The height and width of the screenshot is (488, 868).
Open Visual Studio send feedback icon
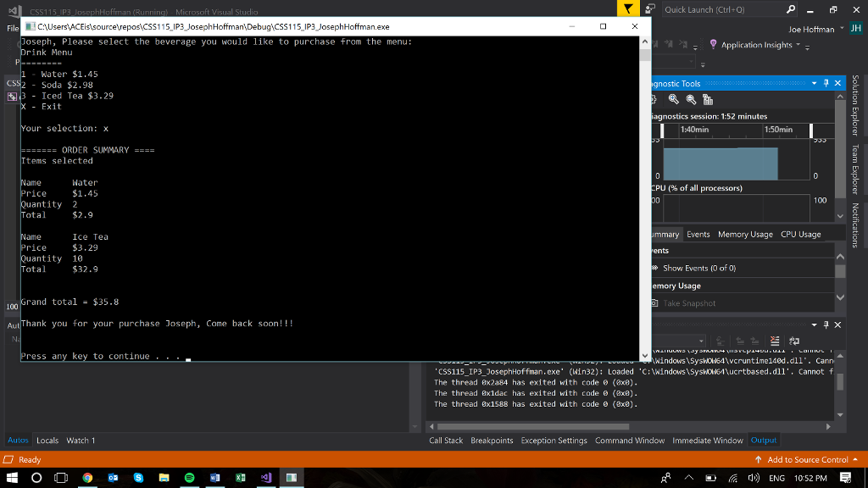650,8
